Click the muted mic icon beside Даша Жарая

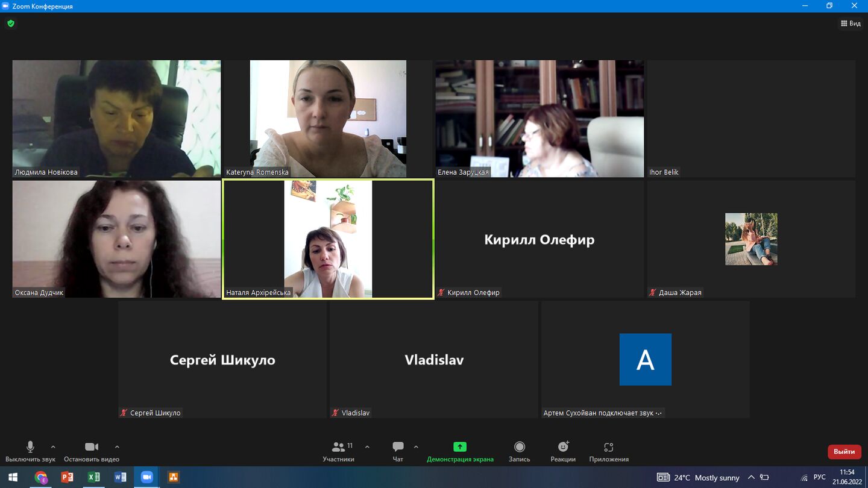(653, 293)
